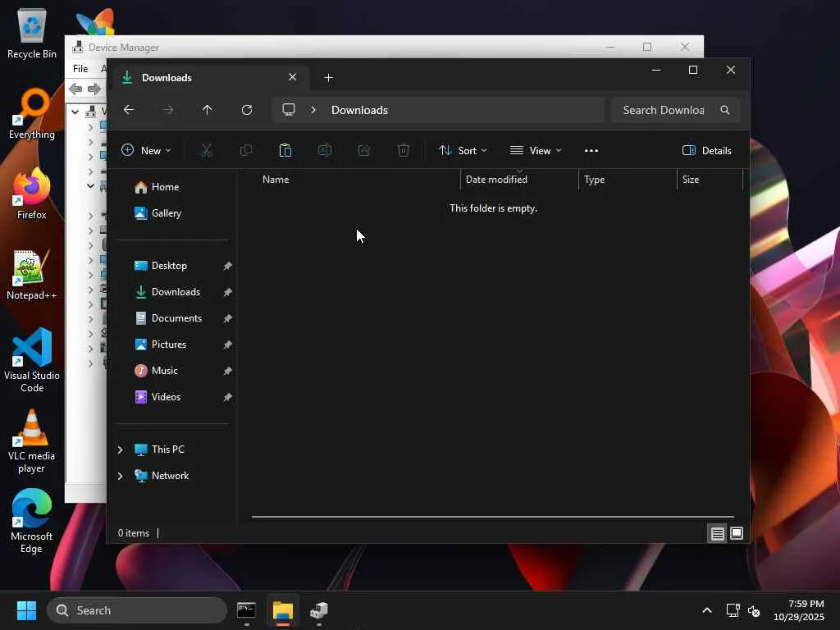Unpin Music using its pin icon
The image size is (840, 630).
click(x=227, y=371)
